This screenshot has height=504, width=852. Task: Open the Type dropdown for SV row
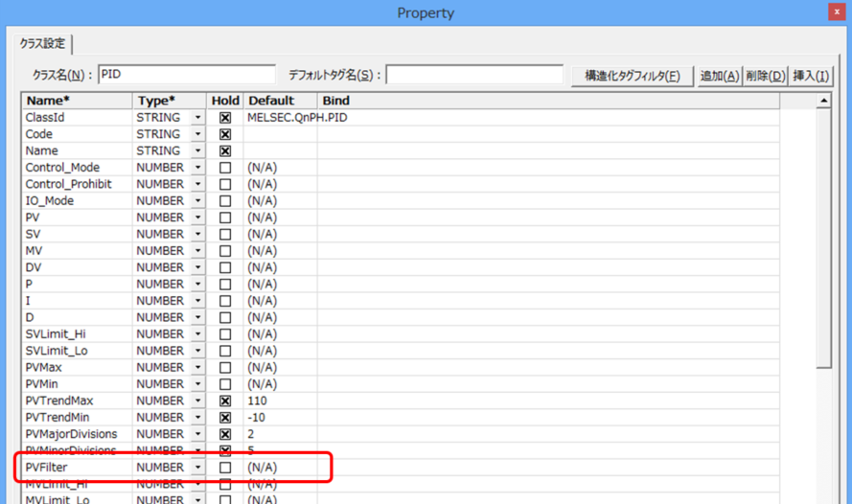pyautogui.click(x=197, y=235)
